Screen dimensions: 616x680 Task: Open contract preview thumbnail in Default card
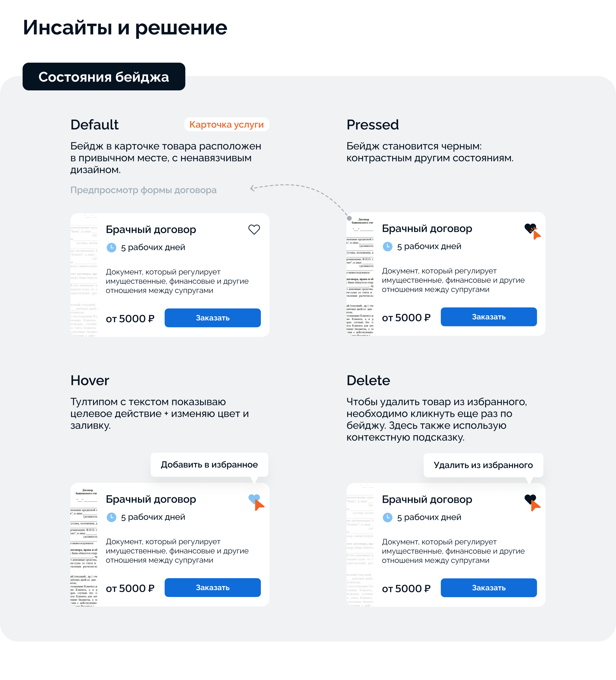[84, 275]
